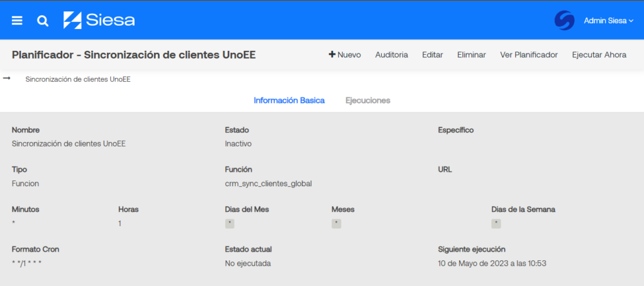Click the round user avatar icon
Screen dimensions: 644x286
click(564, 21)
